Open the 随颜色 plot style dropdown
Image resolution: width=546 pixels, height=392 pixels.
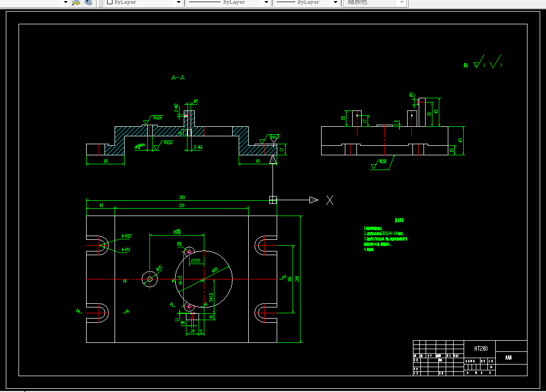402,3
